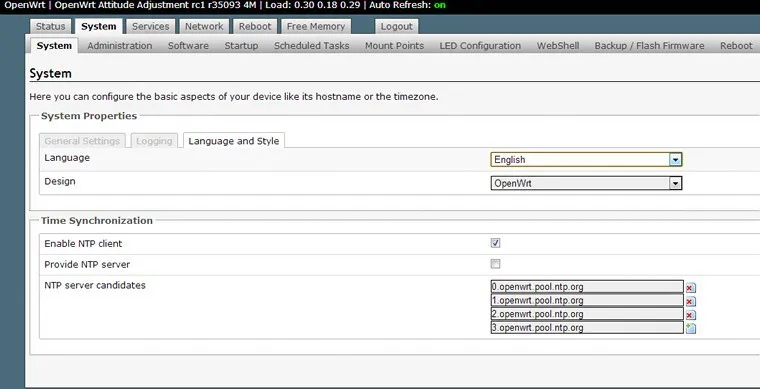760x389 pixels.
Task: Click the 0.openwrt.pool.ntp.org input field
Action: [587, 287]
